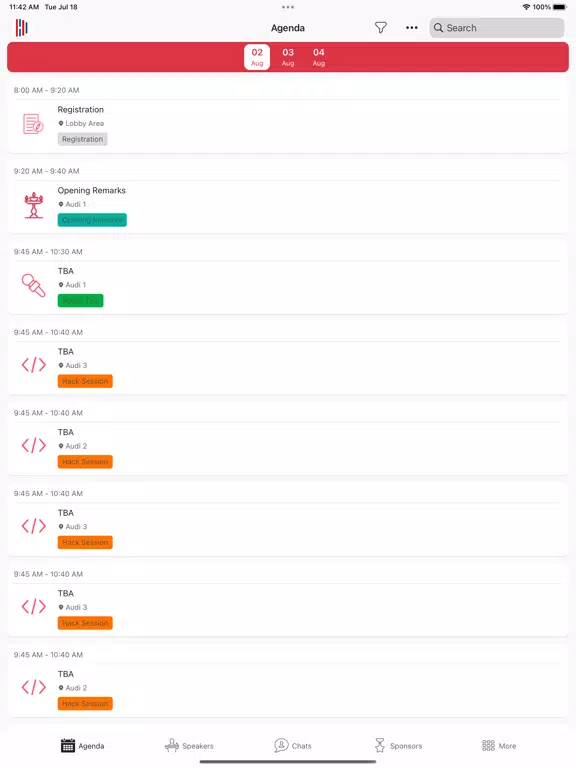Click the Opening Remarks podium icon
Image resolution: width=576 pixels, height=768 pixels.
[x=34, y=205]
